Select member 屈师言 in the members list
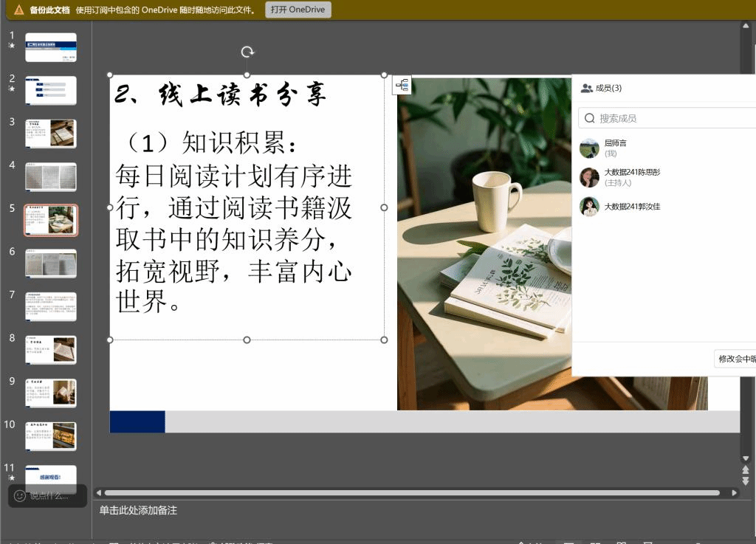This screenshot has height=544, width=756. [x=615, y=148]
